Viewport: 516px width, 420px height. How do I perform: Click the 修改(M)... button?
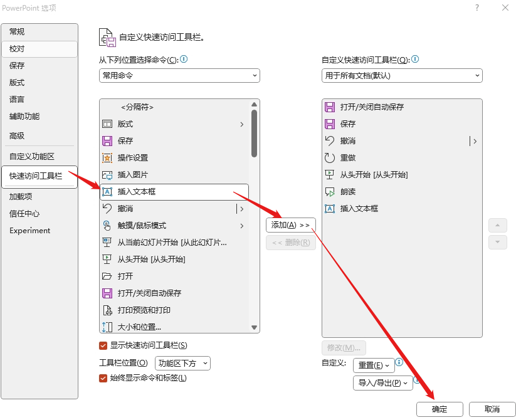pyautogui.click(x=344, y=348)
